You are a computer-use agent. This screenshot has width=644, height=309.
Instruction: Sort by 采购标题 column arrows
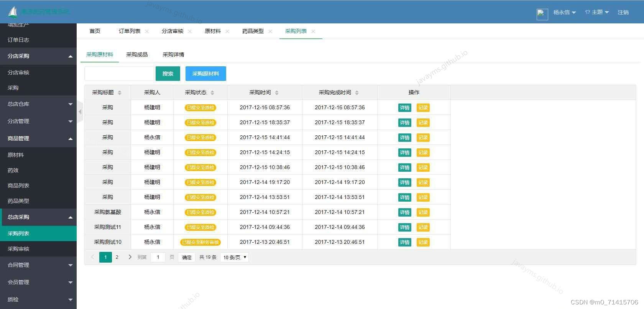(120, 93)
